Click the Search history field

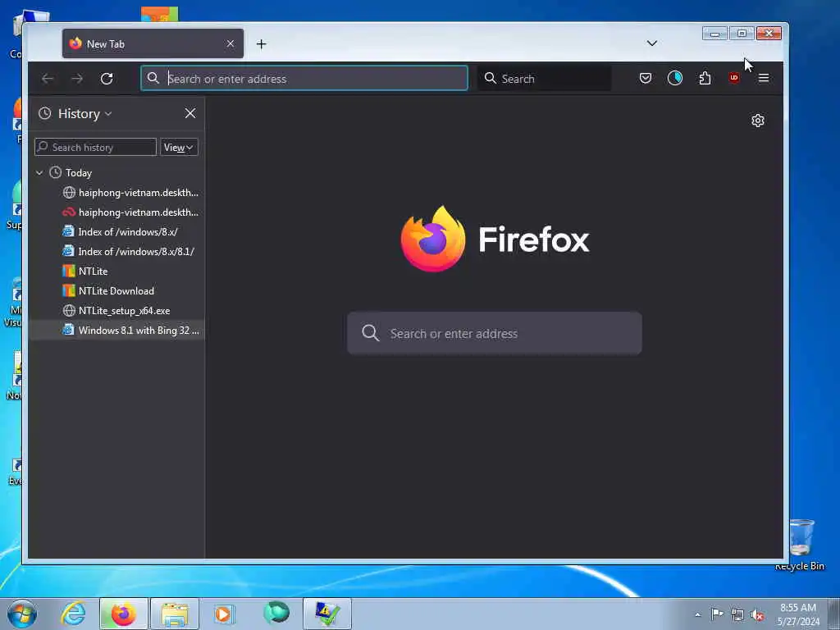coord(95,148)
